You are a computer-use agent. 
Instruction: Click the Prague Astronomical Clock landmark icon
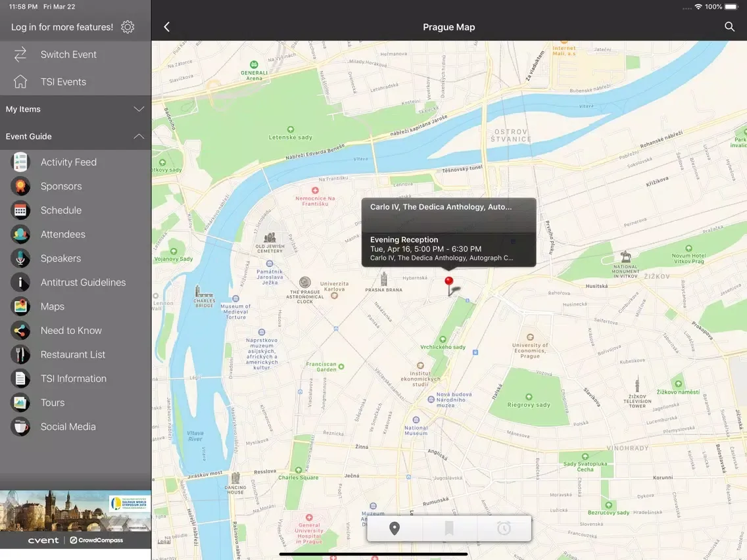pos(305,283)
